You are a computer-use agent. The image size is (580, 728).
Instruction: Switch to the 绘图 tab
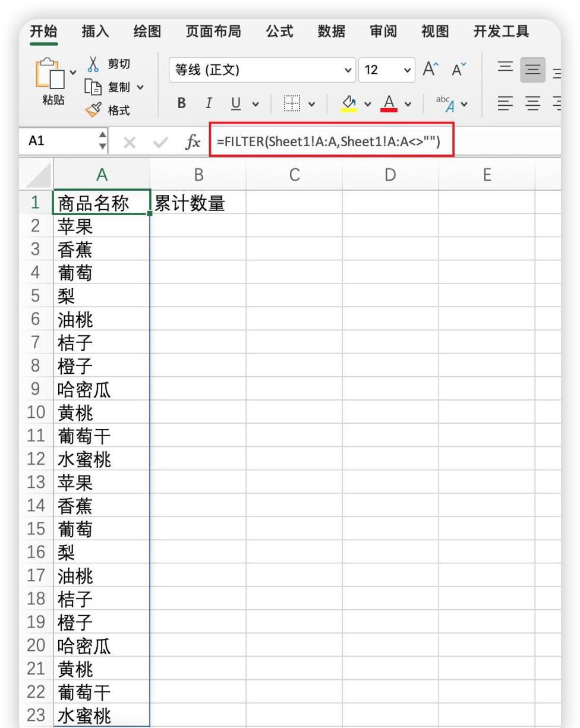(x=147, y=31)
